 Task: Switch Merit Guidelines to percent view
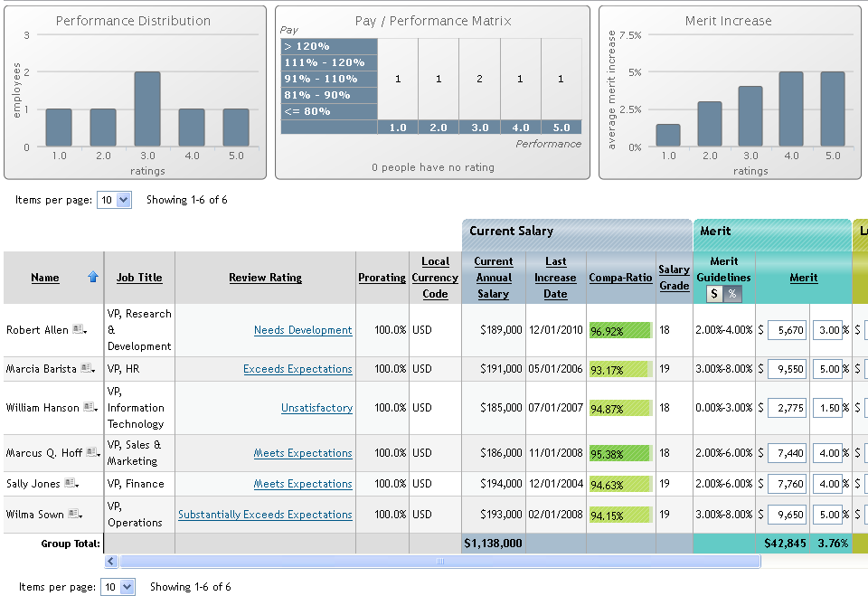click(x=731, y=294)
